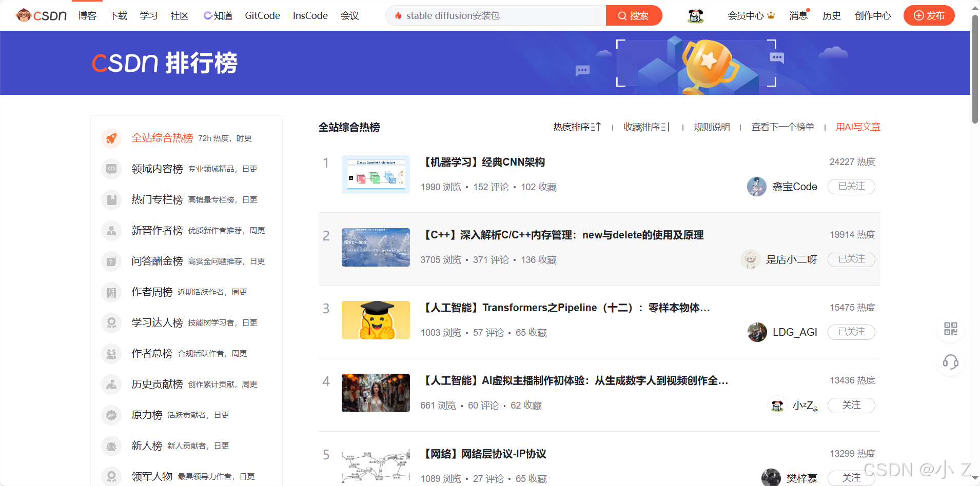The width and height of the screenshot is (980, 486).
Task: Click the crown icon next to 会员中心
Action: (x=772, y=15)
